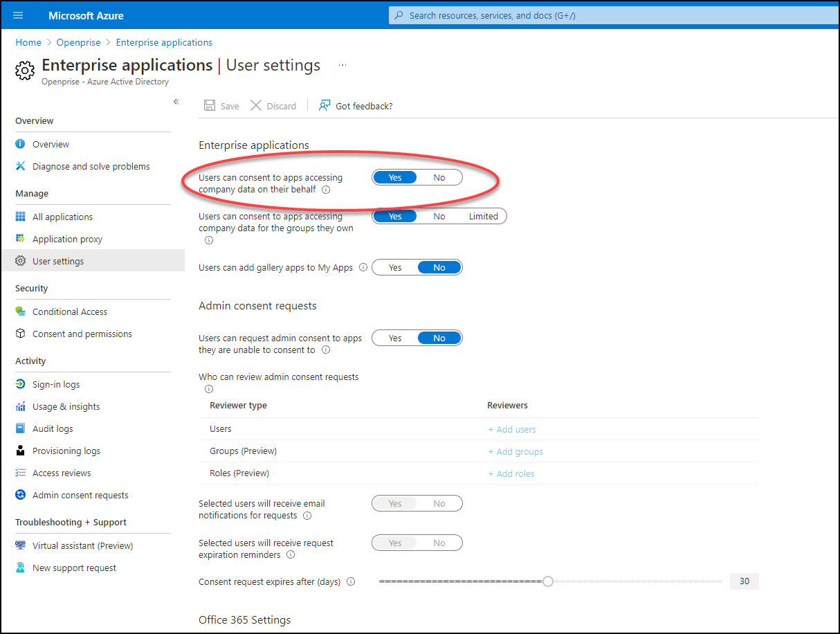Click the Sign-in logs icon
Viewport: 840px width, 634px height.
(21, 384)
